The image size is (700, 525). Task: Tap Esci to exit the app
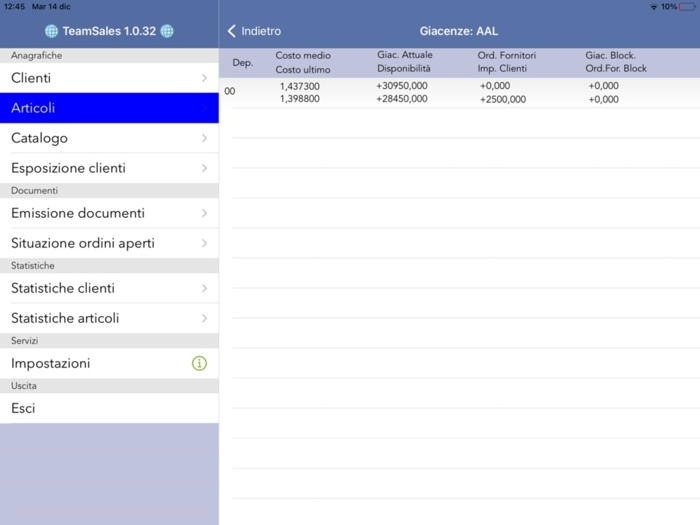[x=109, y=408]
